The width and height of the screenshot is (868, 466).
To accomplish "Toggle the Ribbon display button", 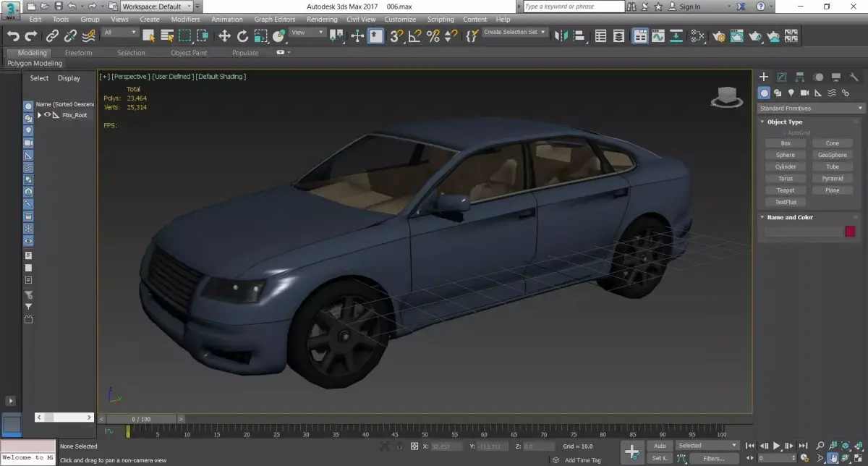I will point(639,36).
